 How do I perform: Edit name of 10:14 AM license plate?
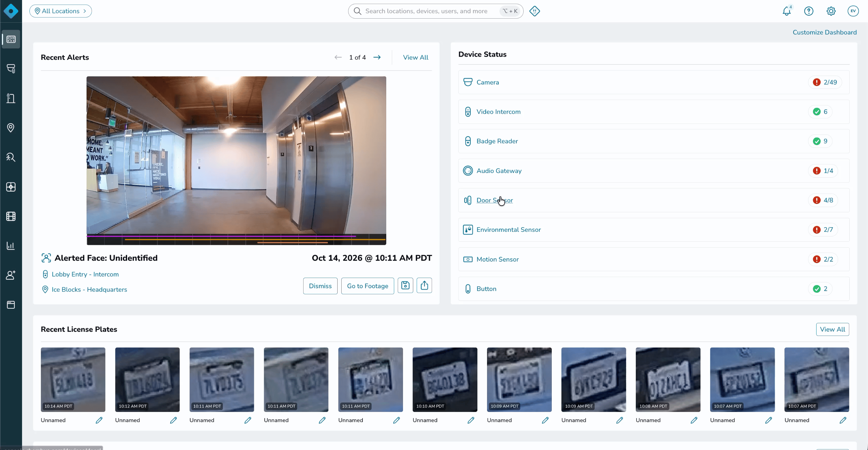pos(99,420)
